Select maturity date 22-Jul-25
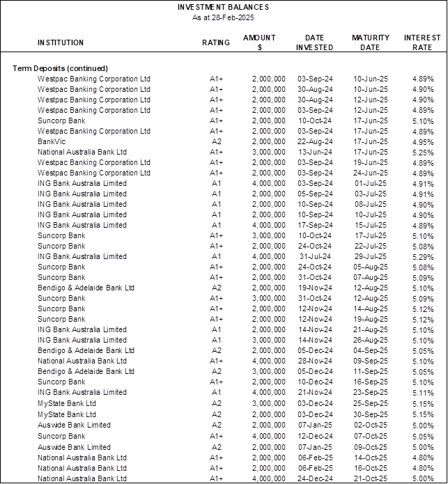The height and width of the screenshot is (484, 448). tap(371, 247)
